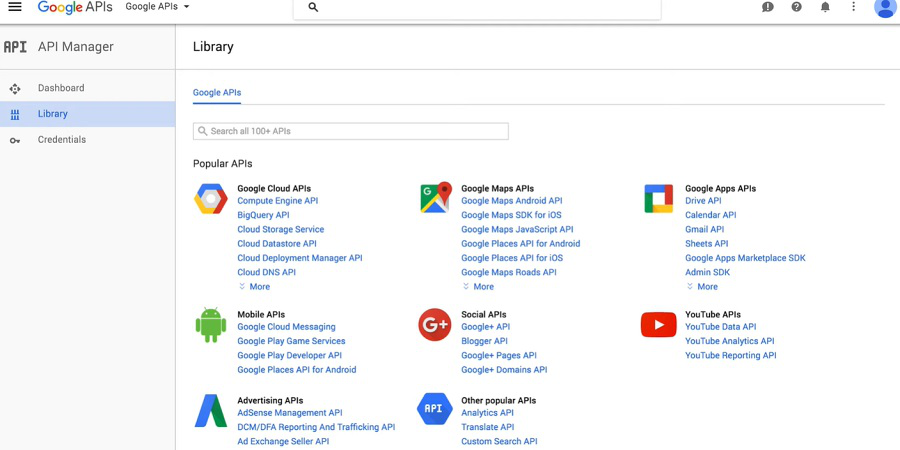This screenshot has width=900, height=450.
Task: Open Cloud DNS API link
Action: (x=267, y=273)
